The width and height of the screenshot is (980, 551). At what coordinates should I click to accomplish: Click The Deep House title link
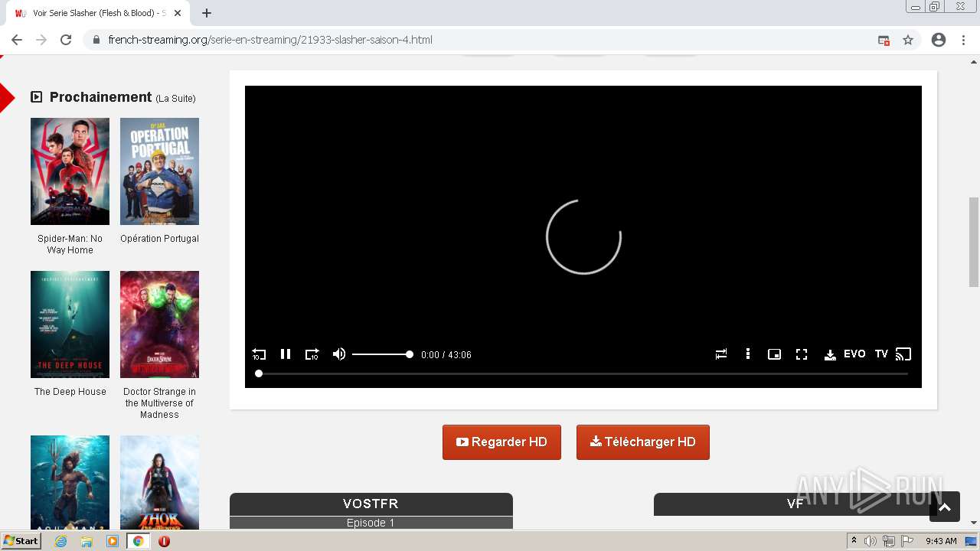(x=70, y=392)
